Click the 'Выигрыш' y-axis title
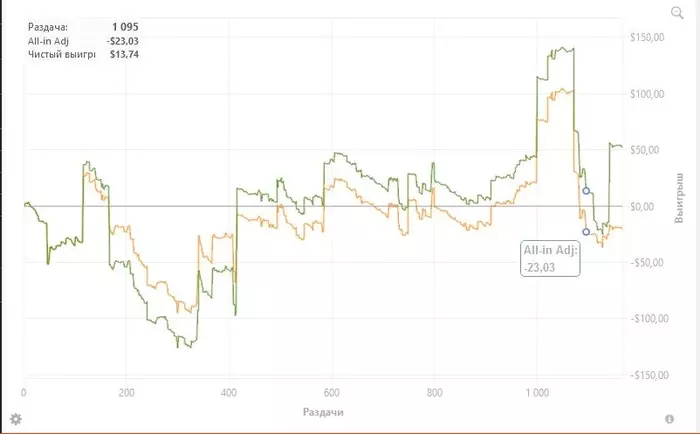Image resolution: width=700 pixels, height=434 pixels. [x=679, y=198]
